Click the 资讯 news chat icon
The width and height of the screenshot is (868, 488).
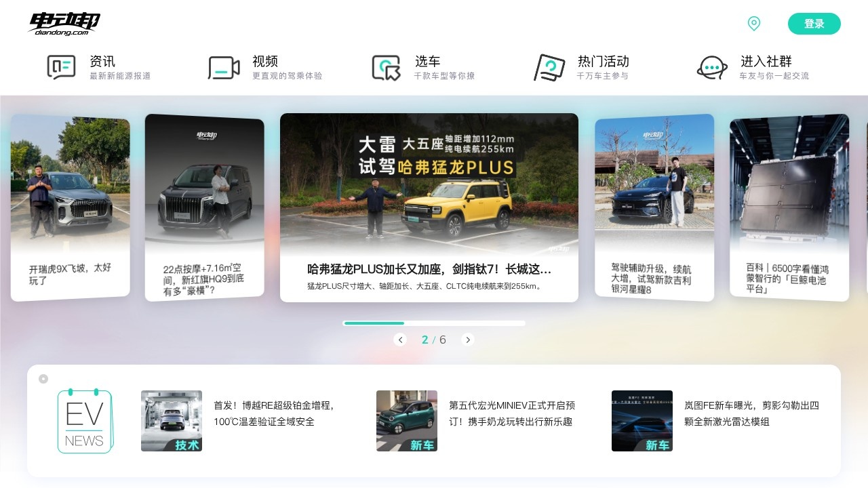tap(61, 67)
